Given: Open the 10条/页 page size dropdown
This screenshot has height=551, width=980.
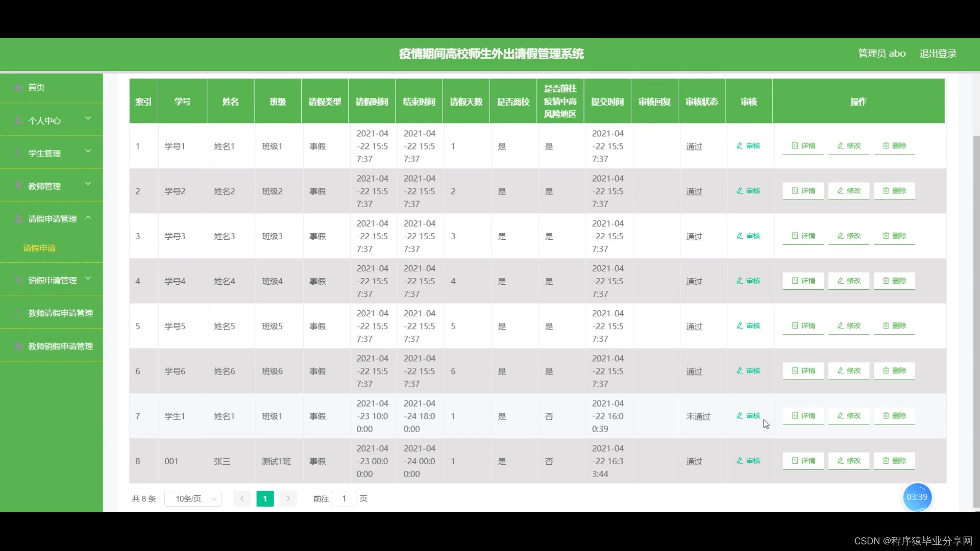Looking at the screenshot, I should [x=193, y=498].
